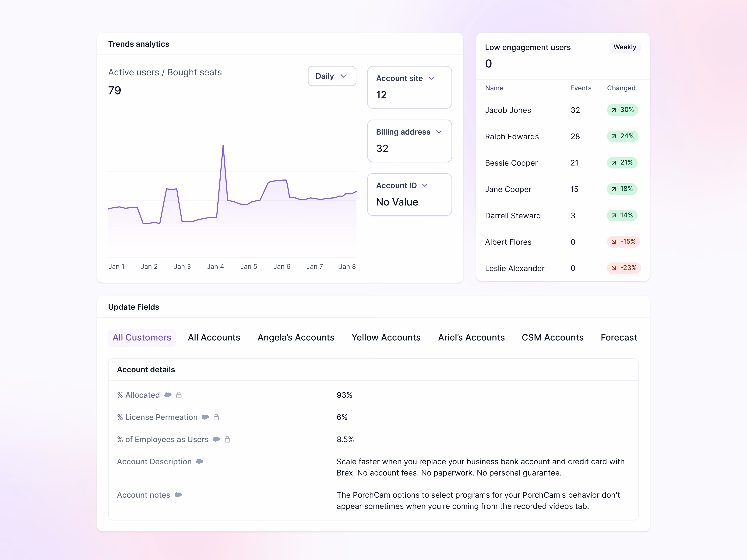Sort by the Name column header

pos(494,88)
